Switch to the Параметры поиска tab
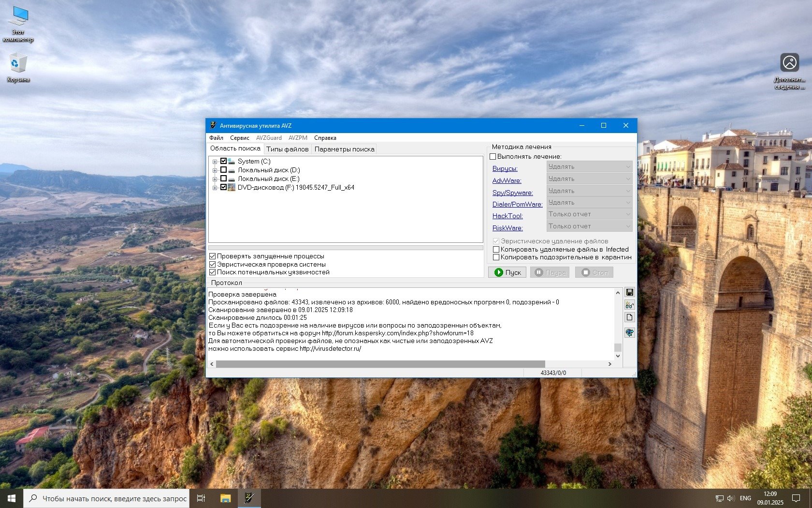The width and height of the screenshot is (812, 508). tap(345, 149)
